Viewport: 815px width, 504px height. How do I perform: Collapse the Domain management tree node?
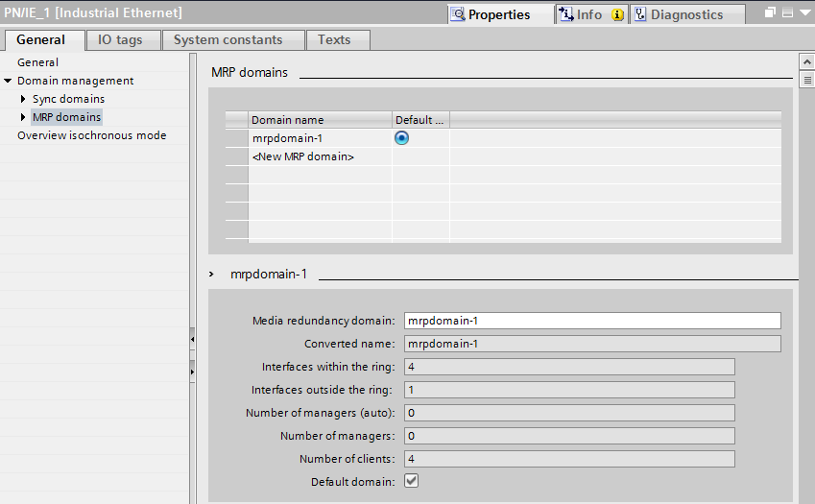[x=8, y=81]
